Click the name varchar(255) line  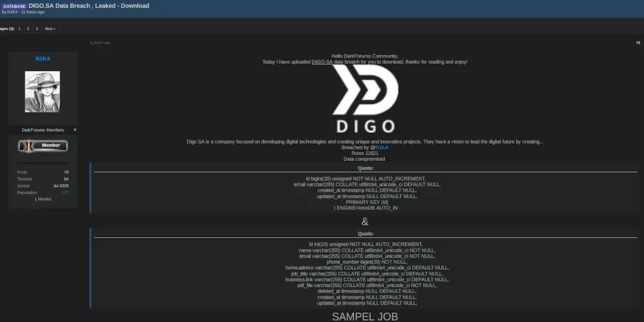tap(367, 250)
